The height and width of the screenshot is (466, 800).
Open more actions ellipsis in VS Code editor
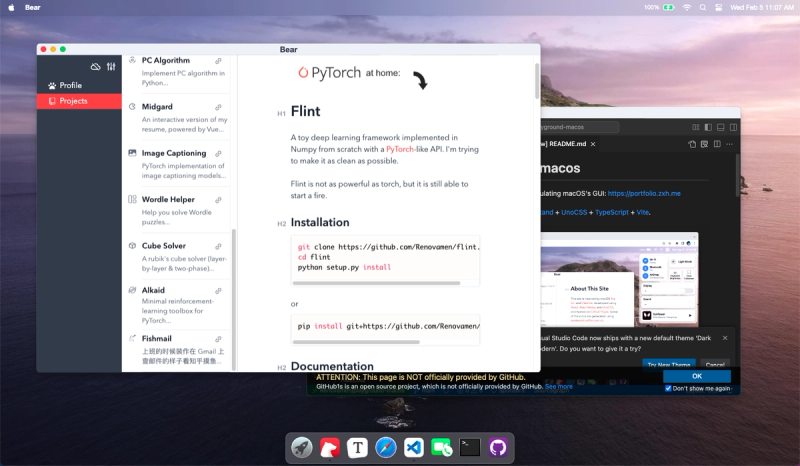tap(730, 144)
